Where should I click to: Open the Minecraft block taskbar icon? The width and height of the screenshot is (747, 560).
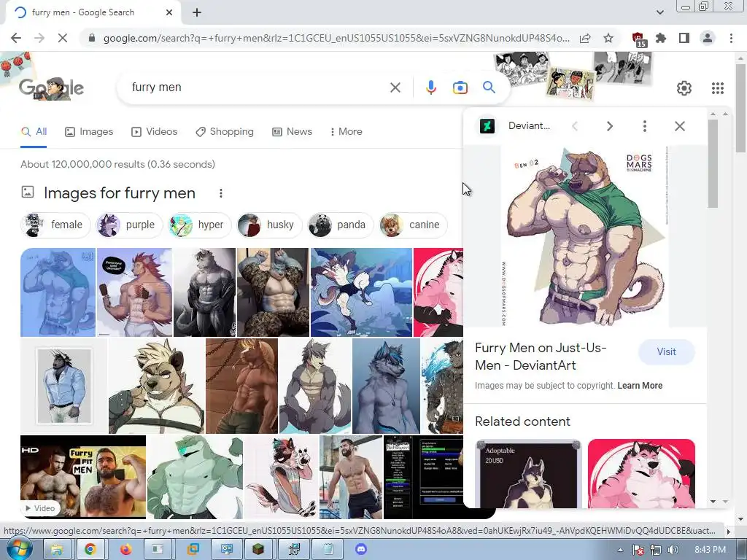coord(258,550)
